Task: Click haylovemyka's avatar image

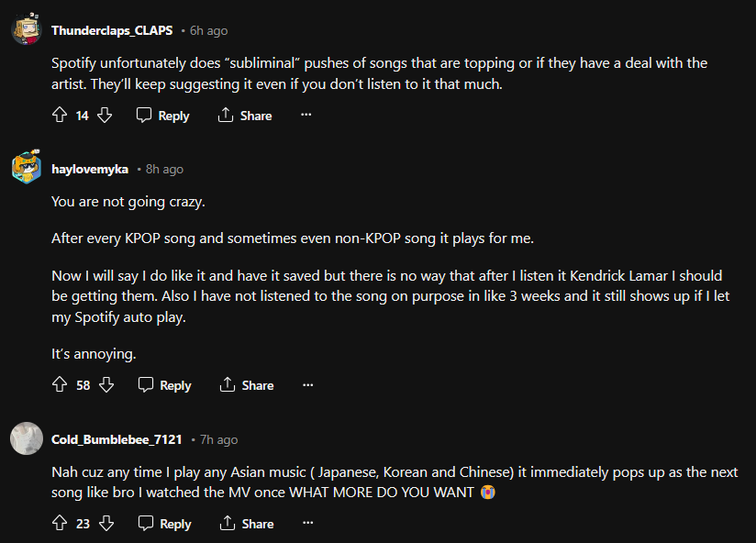Action: [26, 169]
